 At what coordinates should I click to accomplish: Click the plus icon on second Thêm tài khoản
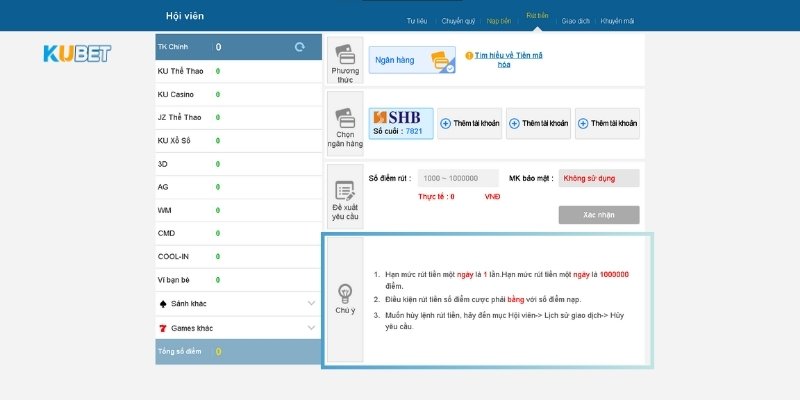pyautogui.click(x=514, y=123)
